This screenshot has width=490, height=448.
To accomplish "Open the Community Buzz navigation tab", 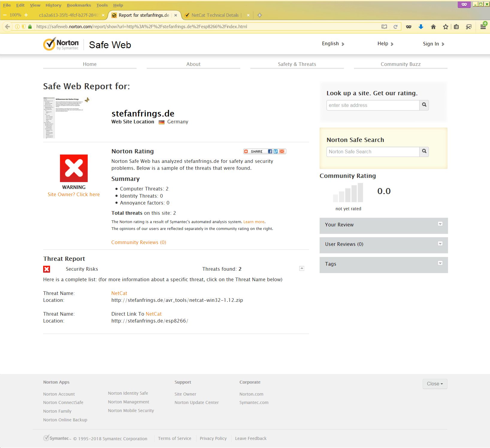I will pos(401,64).
